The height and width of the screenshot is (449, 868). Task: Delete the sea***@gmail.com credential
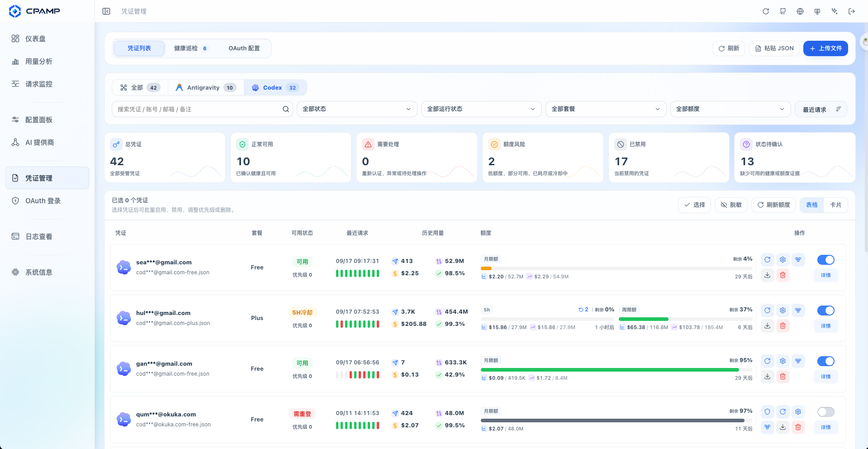point(783,275)
